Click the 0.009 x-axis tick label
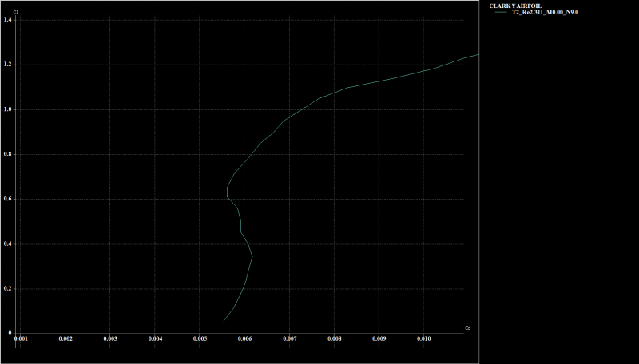639x364 pixels. click(379, 339)
